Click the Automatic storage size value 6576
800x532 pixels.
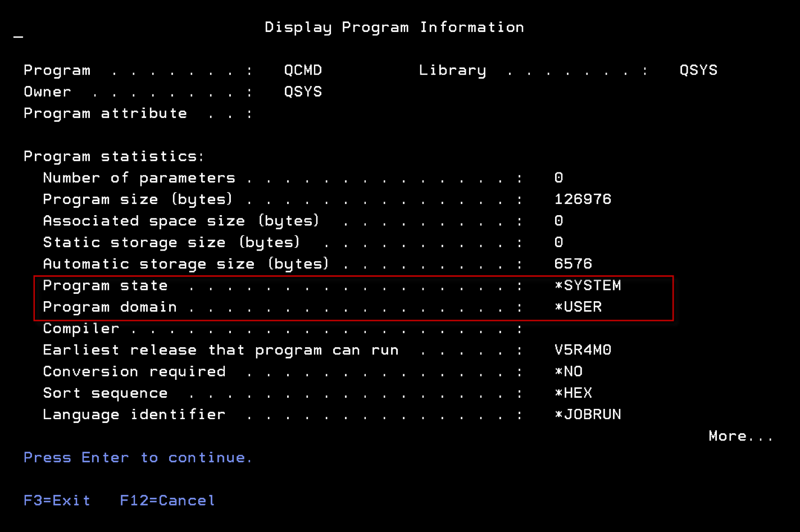click(574, 263)
